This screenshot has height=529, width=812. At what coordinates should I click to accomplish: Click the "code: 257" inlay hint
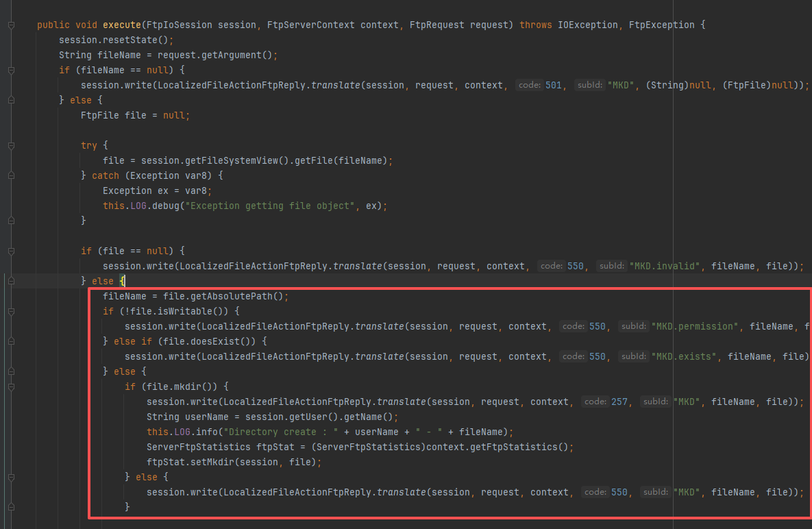coord(603,401)
